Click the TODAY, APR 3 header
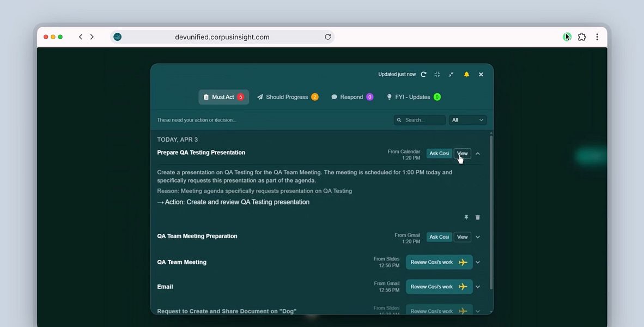This screenshot has height=327, width=644. tap(178, 140)
